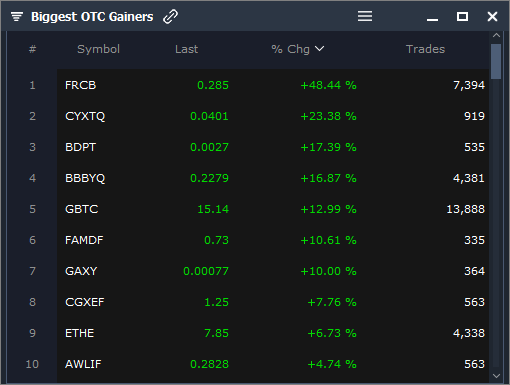Click the chain link icon in title bar
The height and width of the screenshot is (385, 510).
point(170,16)
